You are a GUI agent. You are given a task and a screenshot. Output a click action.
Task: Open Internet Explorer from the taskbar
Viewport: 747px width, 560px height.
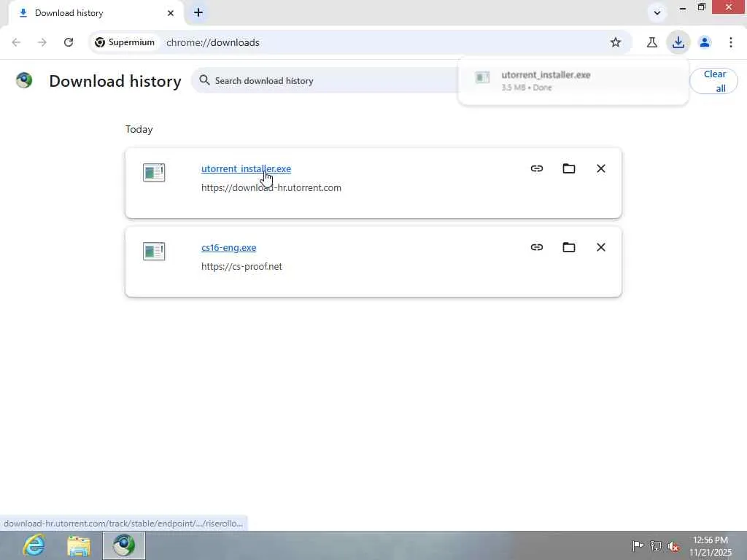(34, 545)
